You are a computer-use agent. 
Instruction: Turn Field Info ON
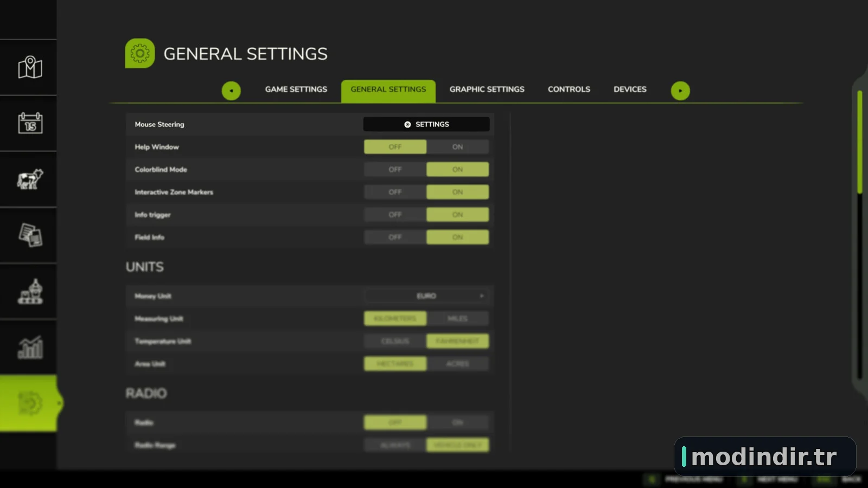[458, 237]
